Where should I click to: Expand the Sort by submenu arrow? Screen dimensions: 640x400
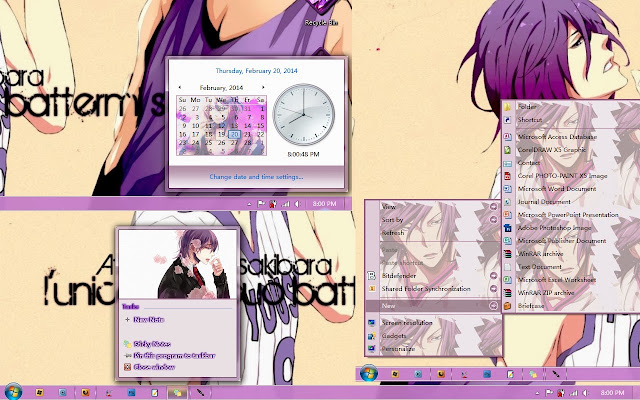(493, 220)
